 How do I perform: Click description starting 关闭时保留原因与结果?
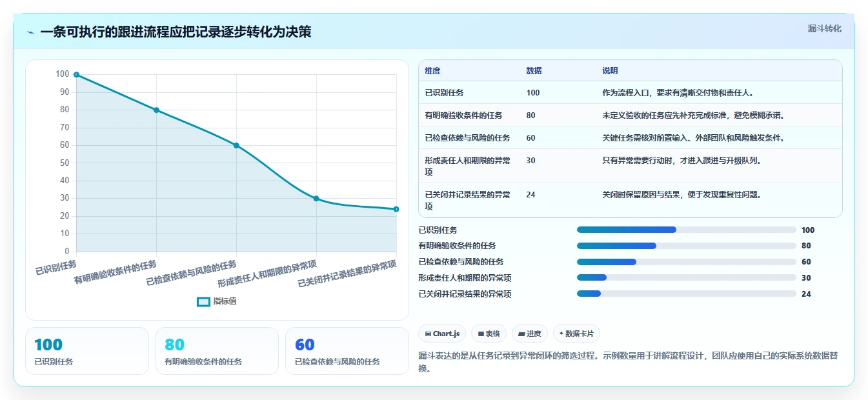pos(681,195)
